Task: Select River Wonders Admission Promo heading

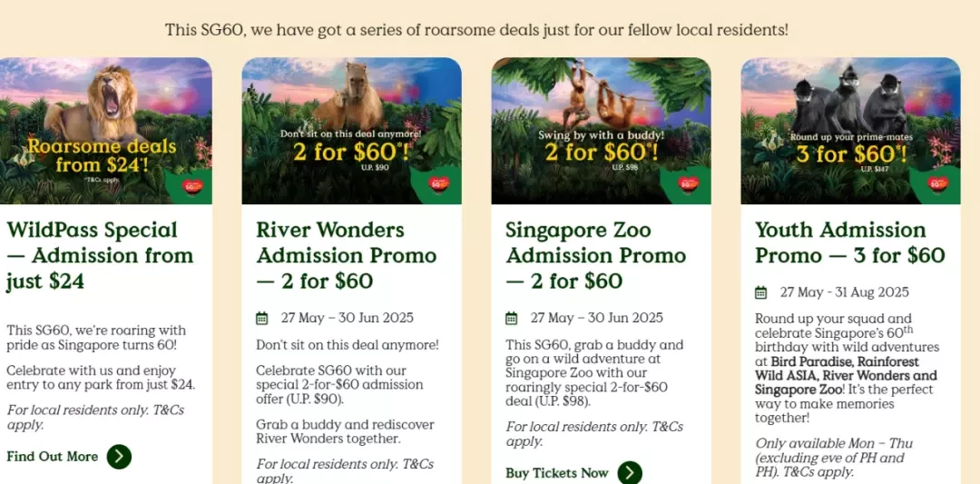Action: click(x=347, y=256)
